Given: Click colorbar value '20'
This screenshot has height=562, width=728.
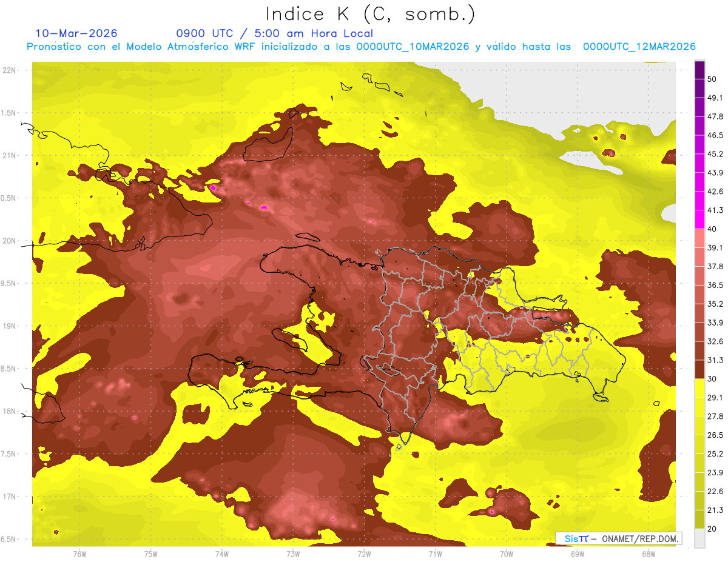Looking at the screenshot, I should coord(713,529).
